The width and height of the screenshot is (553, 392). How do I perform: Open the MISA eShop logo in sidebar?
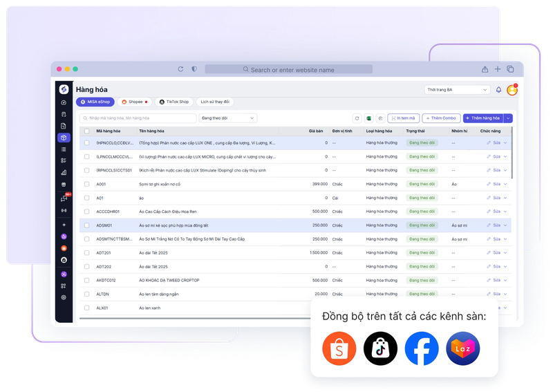[x=64, y=90]
